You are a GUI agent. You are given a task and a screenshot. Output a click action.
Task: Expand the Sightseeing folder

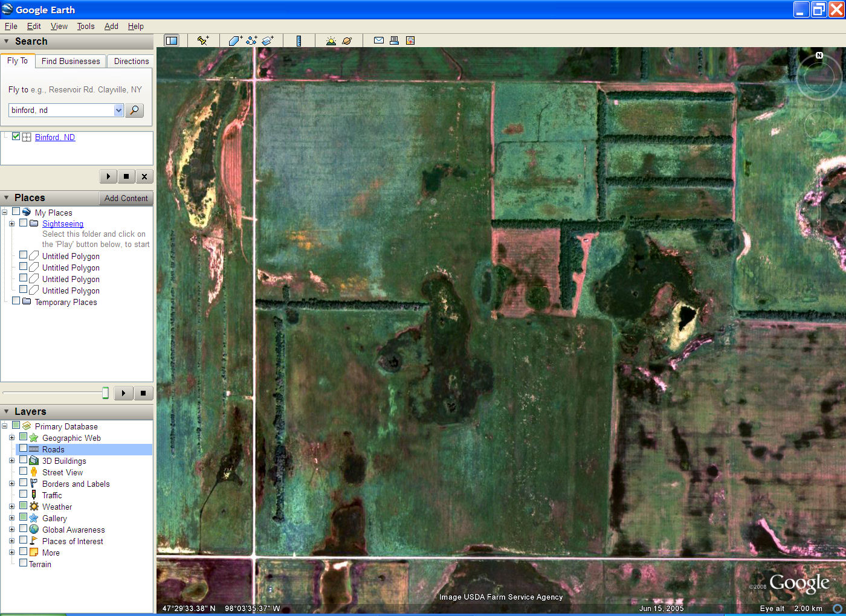11,223
